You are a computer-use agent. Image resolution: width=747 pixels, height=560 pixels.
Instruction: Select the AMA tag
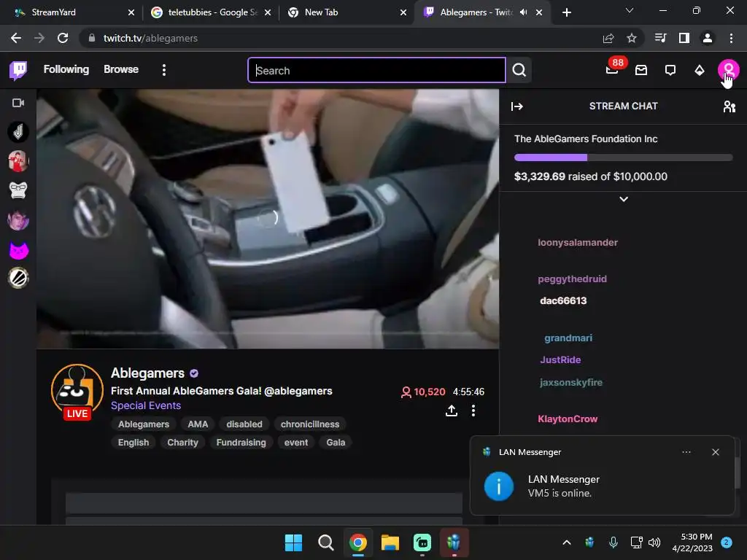tap(198, 424)
